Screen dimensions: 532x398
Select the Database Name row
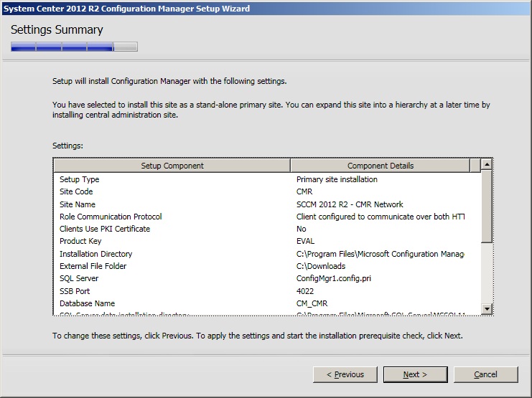(x=87, y=303)
